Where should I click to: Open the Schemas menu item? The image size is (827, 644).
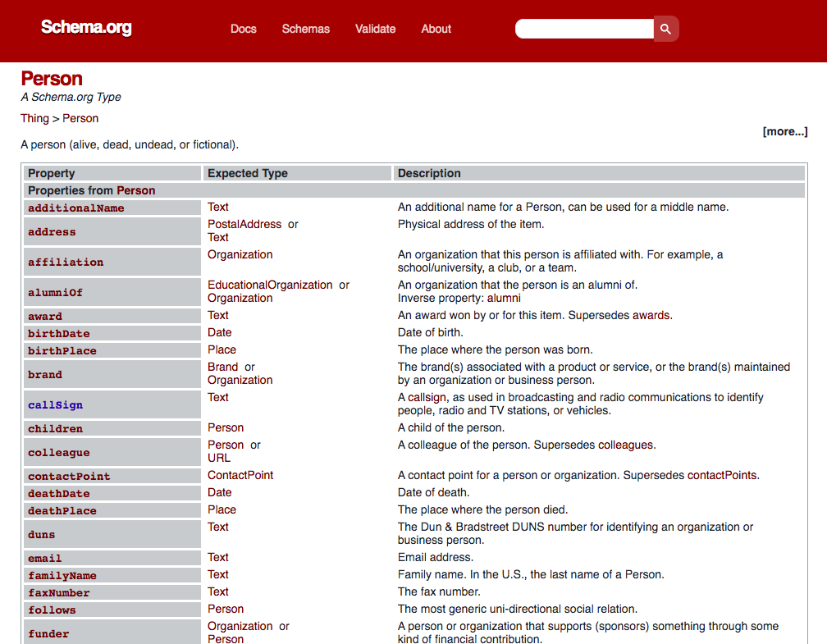[305, 29]
